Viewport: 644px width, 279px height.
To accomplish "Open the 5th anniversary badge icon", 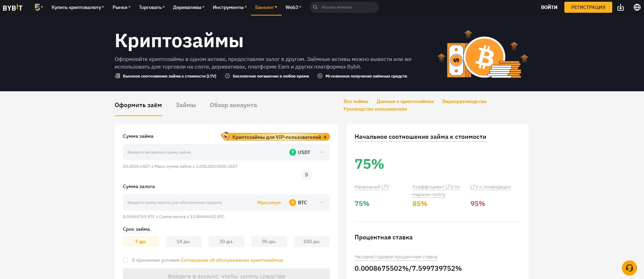I will click(x=38, y=7).
